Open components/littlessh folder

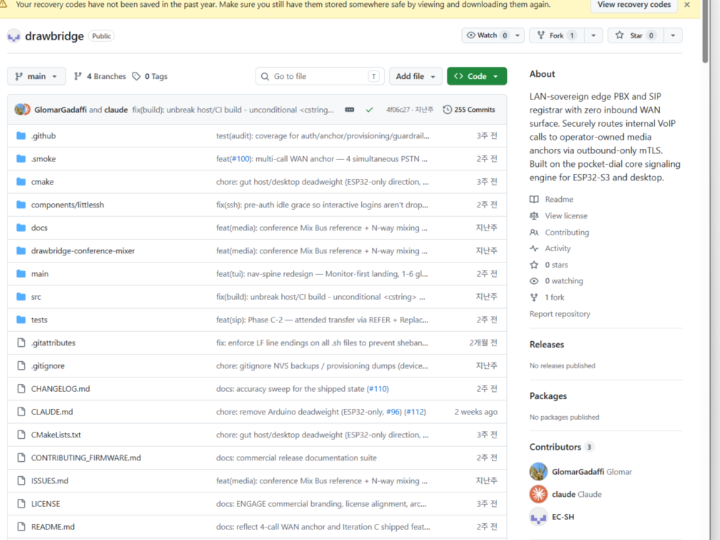click(68, 205)
